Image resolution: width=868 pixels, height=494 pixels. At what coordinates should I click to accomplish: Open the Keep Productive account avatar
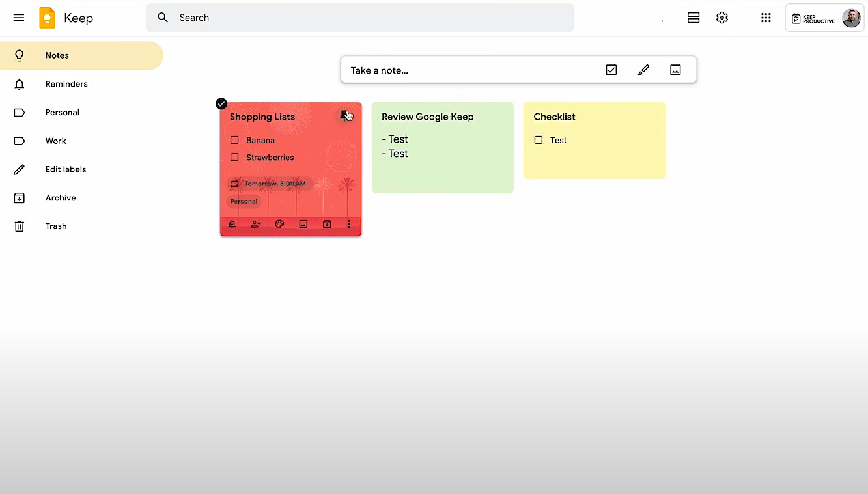coord(851,18)
